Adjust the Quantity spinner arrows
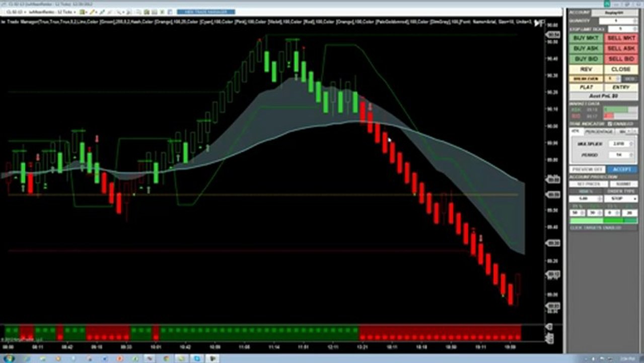This screenshot has height=363, width=644. coord(634,21)
